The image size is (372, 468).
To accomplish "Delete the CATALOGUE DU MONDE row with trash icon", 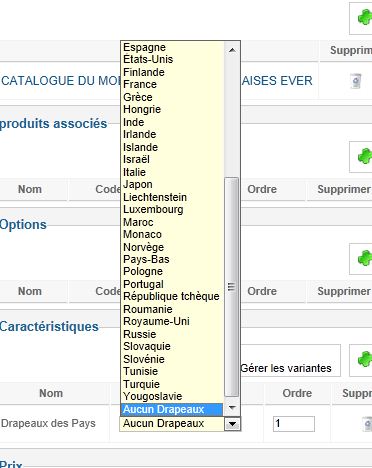I will coord(356,81).
